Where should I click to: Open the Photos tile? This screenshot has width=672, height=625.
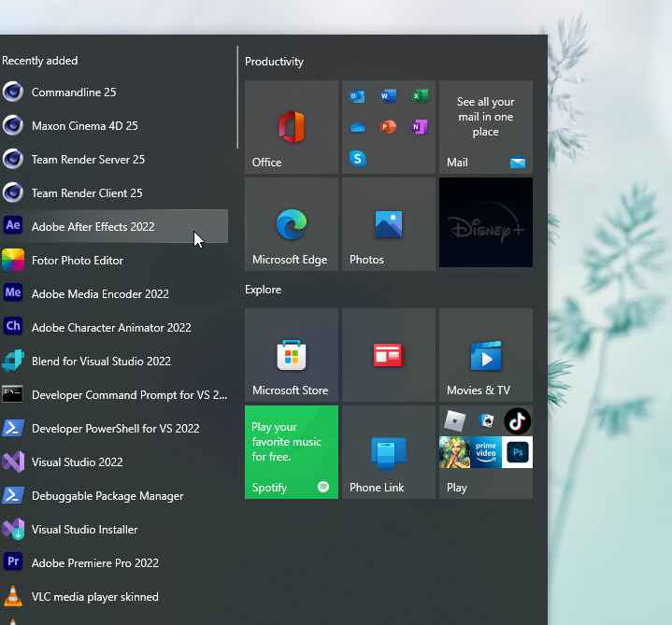(389, 224)
